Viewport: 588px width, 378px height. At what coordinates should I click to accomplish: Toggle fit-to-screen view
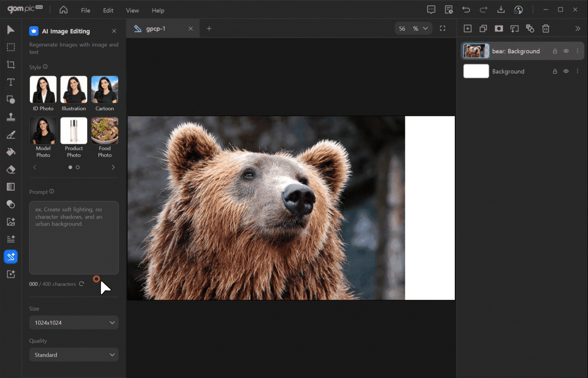(x=442, y=28)
